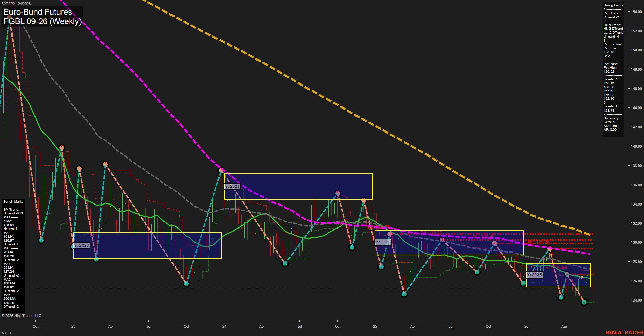Click the 20 MA value 126.26
This screenshot has height=336, width=644.
(9, 256)
